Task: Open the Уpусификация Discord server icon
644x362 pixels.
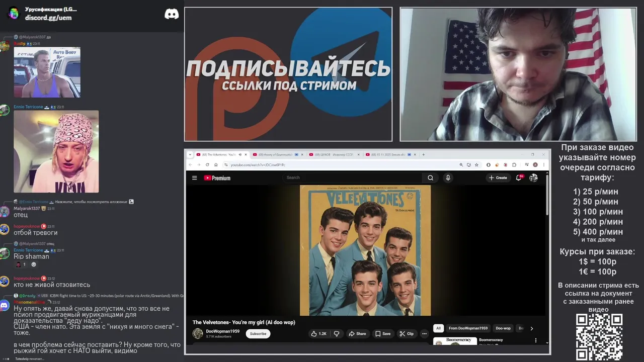Action: (x=14, y=14)
